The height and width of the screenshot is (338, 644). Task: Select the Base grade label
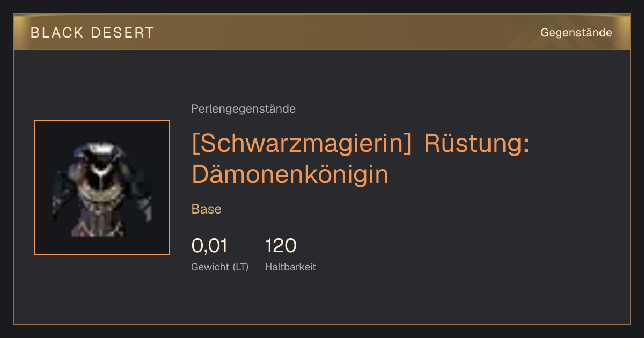(207, 209)
